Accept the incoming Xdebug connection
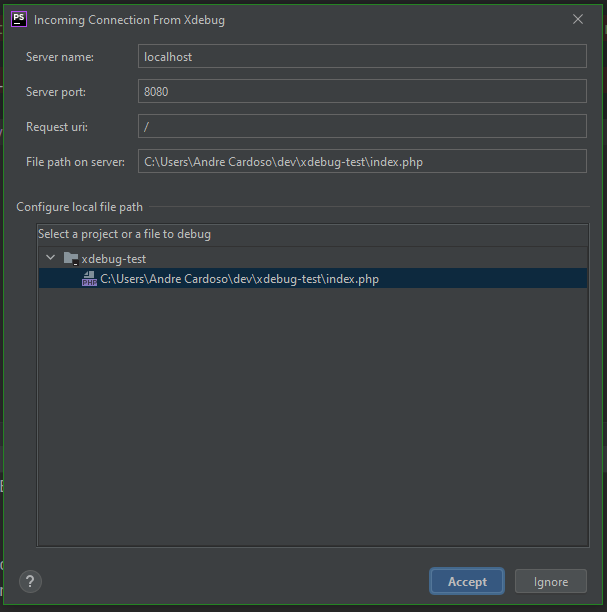The image size is (607, 612). click(467, 582)
